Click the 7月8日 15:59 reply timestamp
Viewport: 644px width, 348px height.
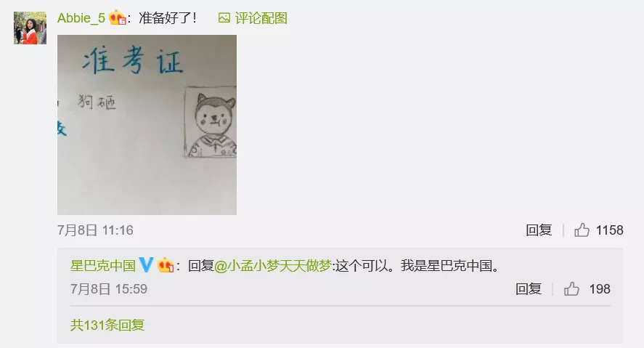[x=109, y=289]
